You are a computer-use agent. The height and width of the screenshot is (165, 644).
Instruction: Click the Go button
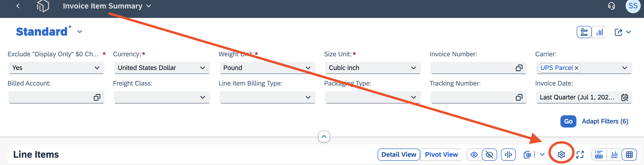[568, 121]
